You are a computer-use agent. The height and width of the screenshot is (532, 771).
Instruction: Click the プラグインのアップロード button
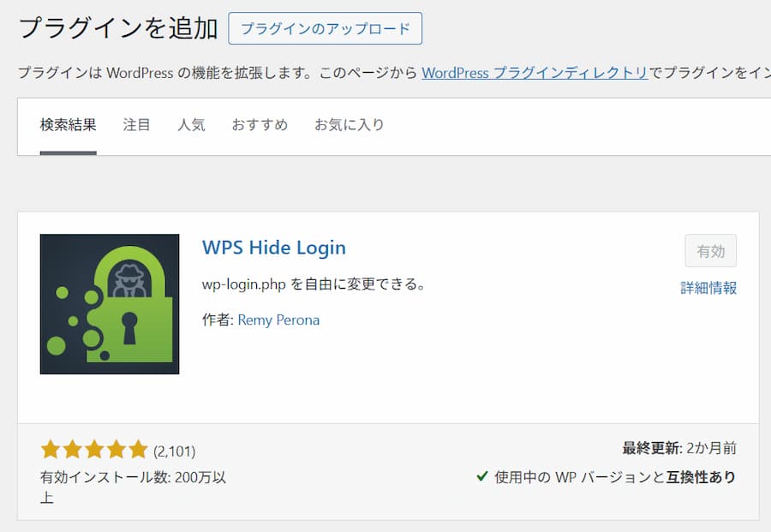pyautogui.click(x=326, y=28)
